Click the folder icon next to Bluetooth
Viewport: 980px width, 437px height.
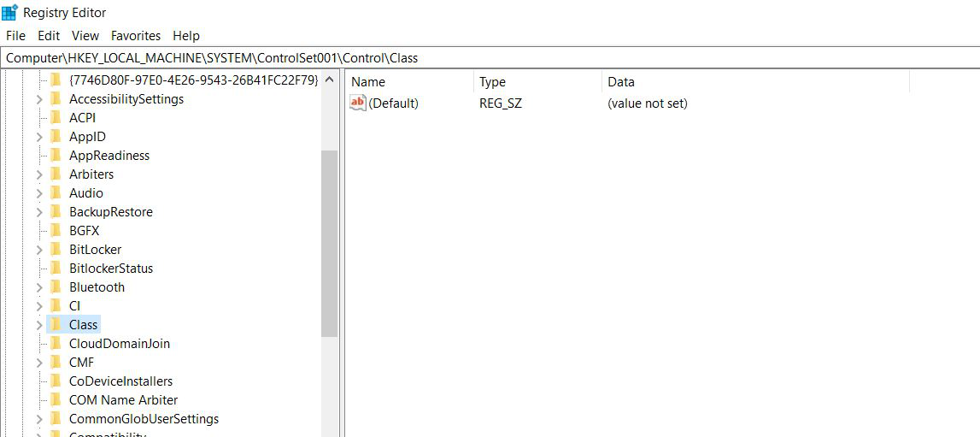[x=56, y=287]
